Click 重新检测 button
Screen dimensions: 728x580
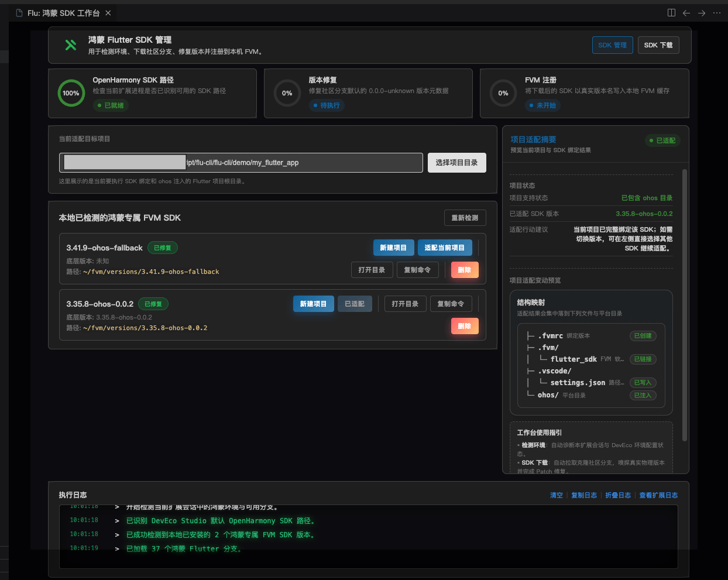[x=465, y=218]
